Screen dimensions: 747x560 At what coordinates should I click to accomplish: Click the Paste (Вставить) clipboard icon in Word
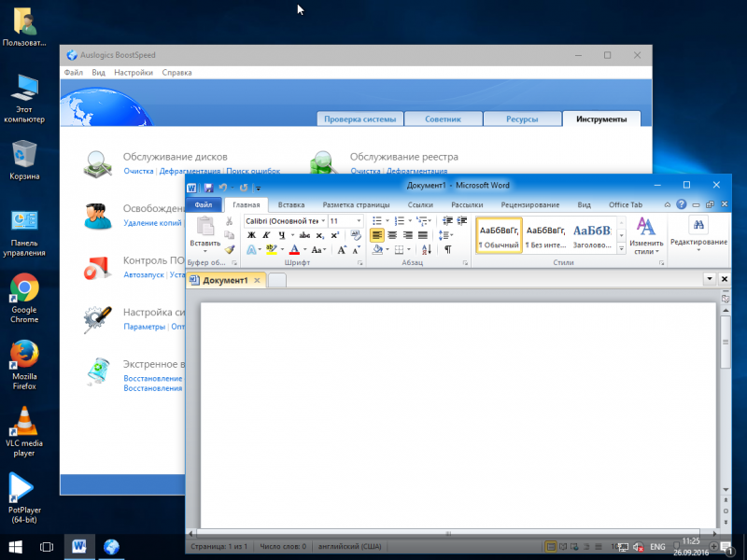click(x=205, y=226)
